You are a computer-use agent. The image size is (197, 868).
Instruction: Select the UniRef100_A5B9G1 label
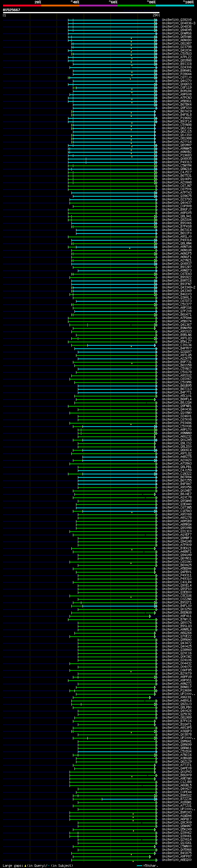point(176,101)
